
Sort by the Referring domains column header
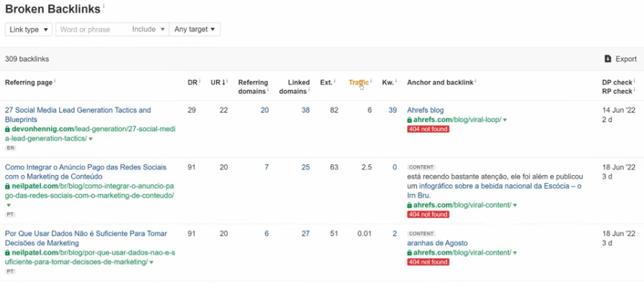(x=253, y=86)
